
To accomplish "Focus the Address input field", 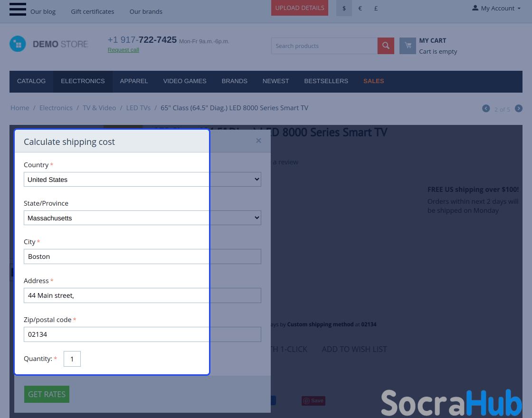I will [142, 295].
